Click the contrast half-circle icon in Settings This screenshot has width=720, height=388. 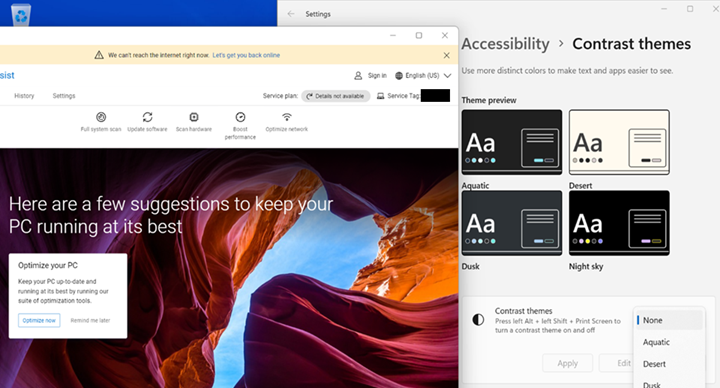tap(478, 320)
